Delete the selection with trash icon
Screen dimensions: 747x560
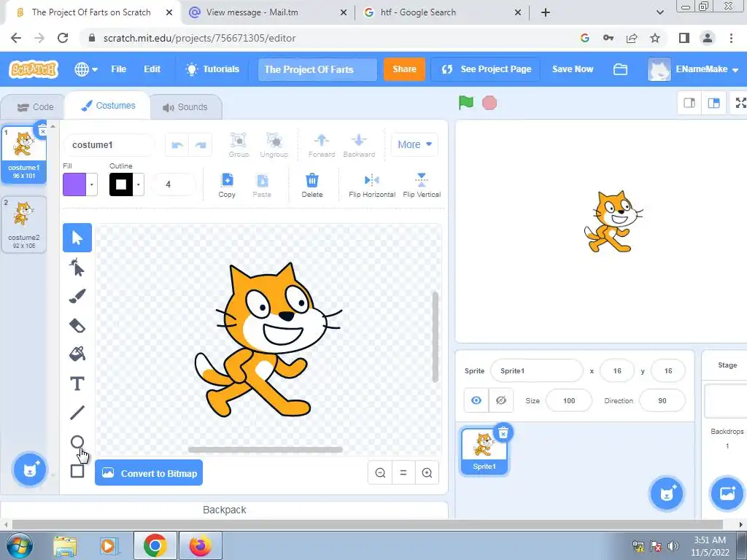coord(312,185)
